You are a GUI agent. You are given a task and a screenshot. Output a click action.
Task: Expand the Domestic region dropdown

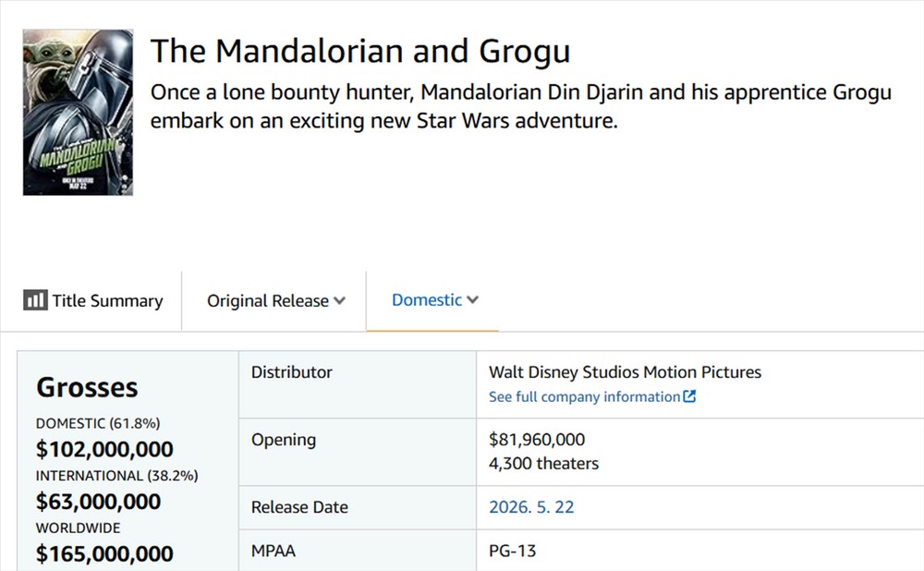pyautogui.click(x=435, y=300)
